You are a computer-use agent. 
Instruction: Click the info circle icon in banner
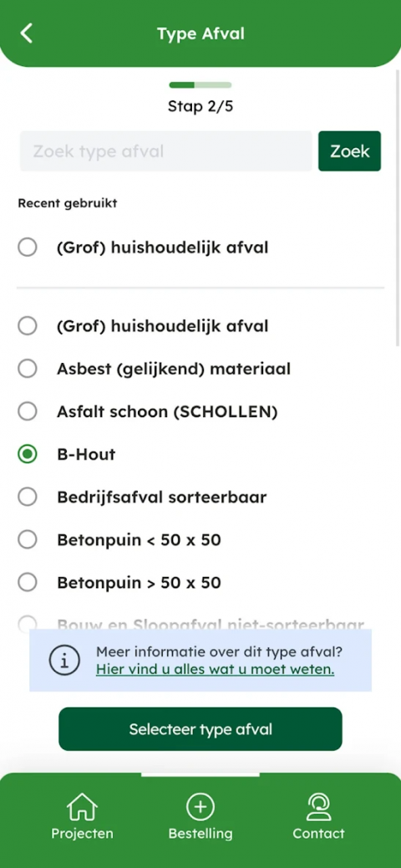click(x=64, y=660)
